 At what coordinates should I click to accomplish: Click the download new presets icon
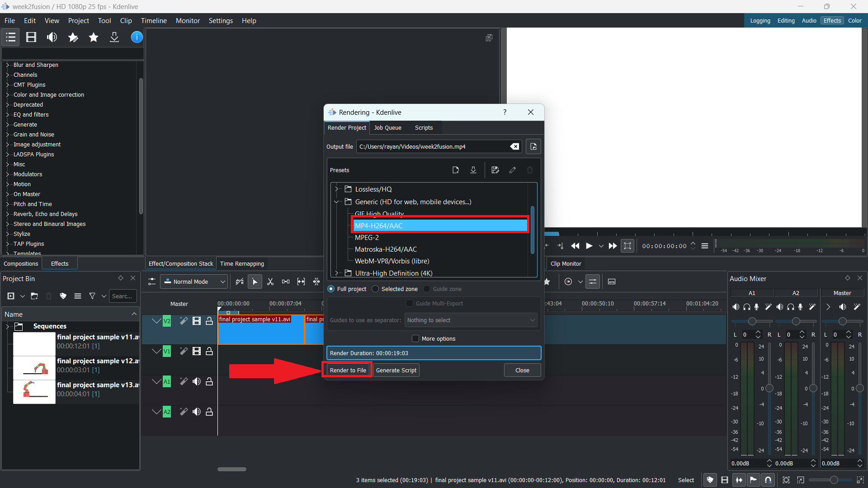[473, 170]
